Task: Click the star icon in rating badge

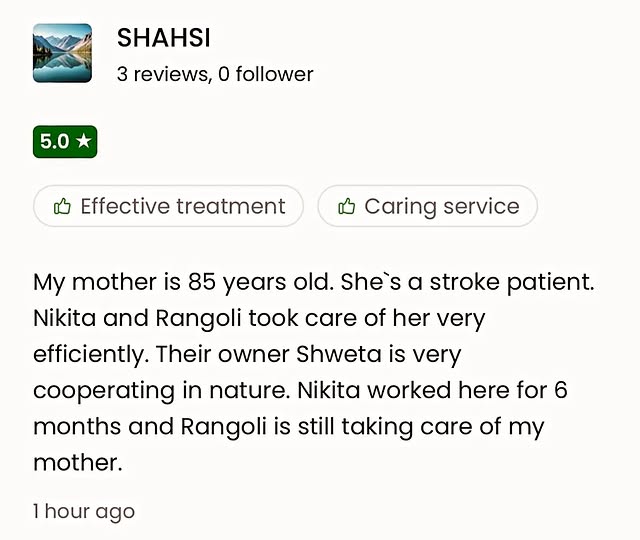Action: [83, 141]
